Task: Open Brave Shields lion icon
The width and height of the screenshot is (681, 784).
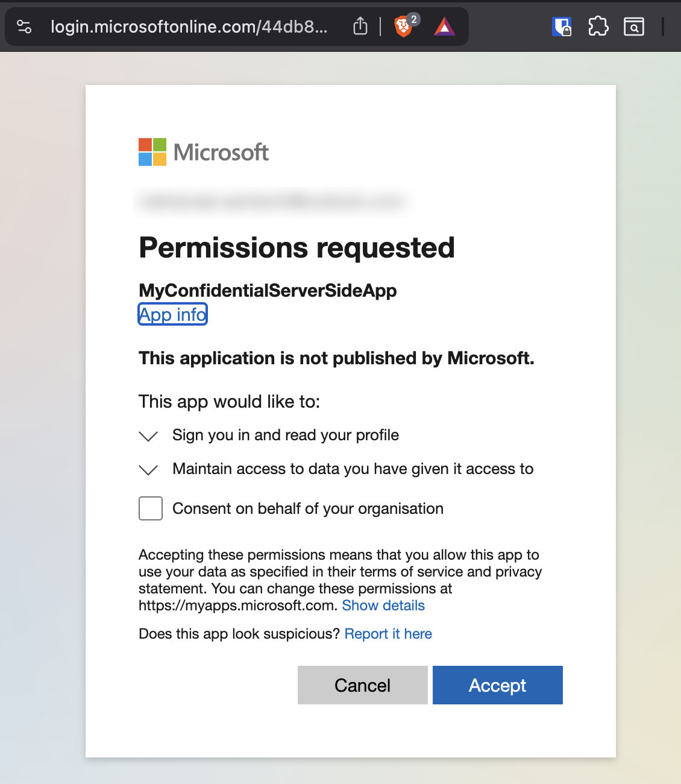Action: [403, 27]
